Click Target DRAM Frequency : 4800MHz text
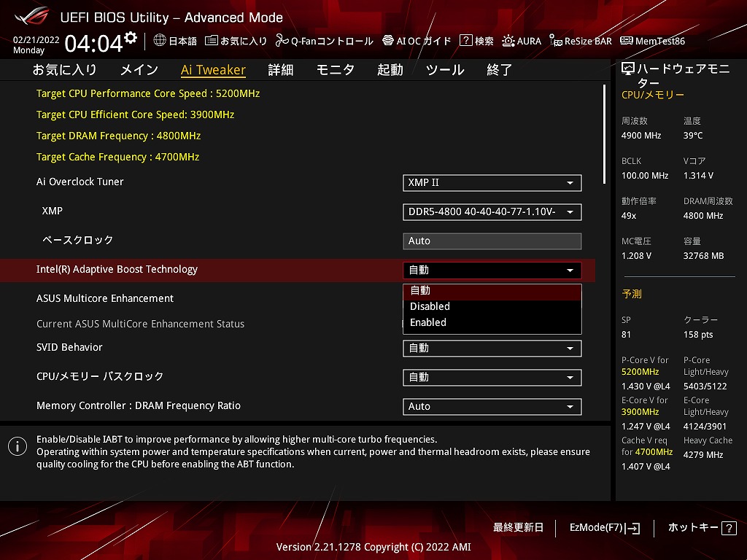This screenshot has height=560, width=747. point(119,136)
